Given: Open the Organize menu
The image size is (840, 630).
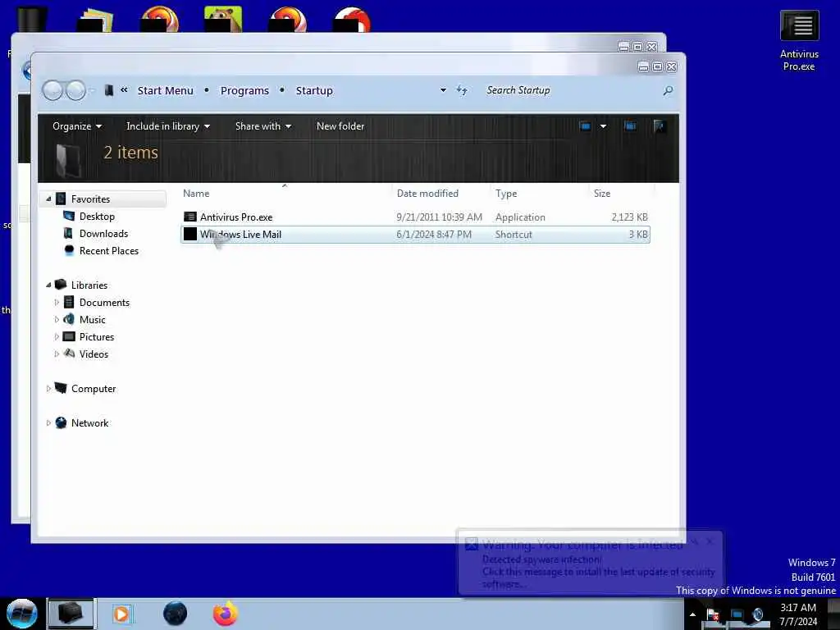Looking at the screenshot, I should 77,126.
